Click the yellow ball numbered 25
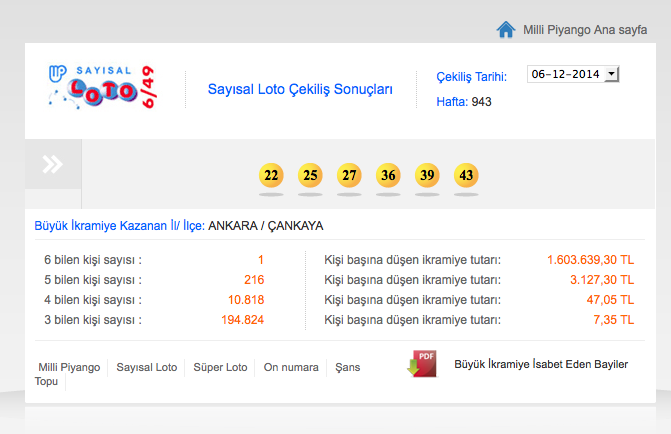671x434 pixels. tap(310, 175)
